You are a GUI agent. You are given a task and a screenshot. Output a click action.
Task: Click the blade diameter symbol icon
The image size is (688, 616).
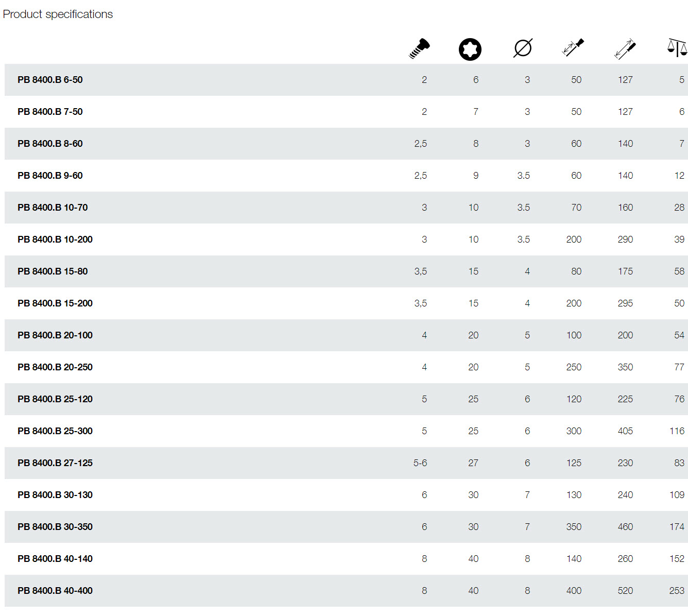(523, 48)
